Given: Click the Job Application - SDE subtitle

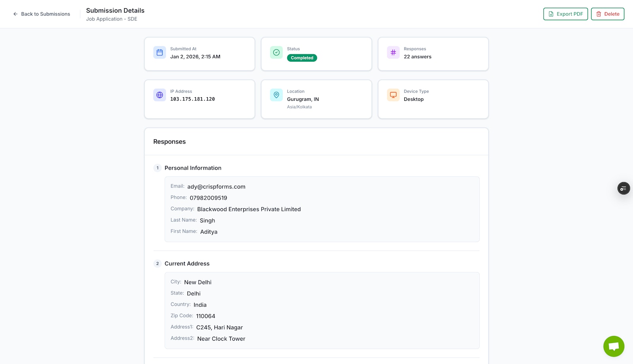Looking at the screenshot, I should [112, 19].
